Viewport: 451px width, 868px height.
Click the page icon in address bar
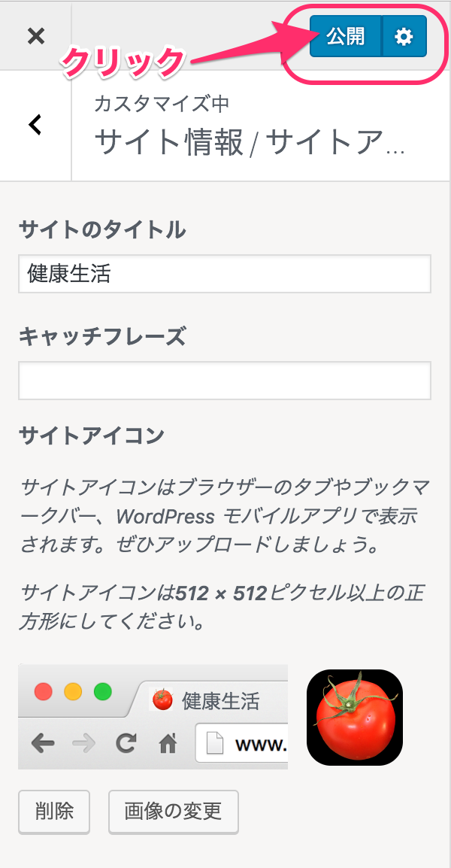(x=216, y=744)
